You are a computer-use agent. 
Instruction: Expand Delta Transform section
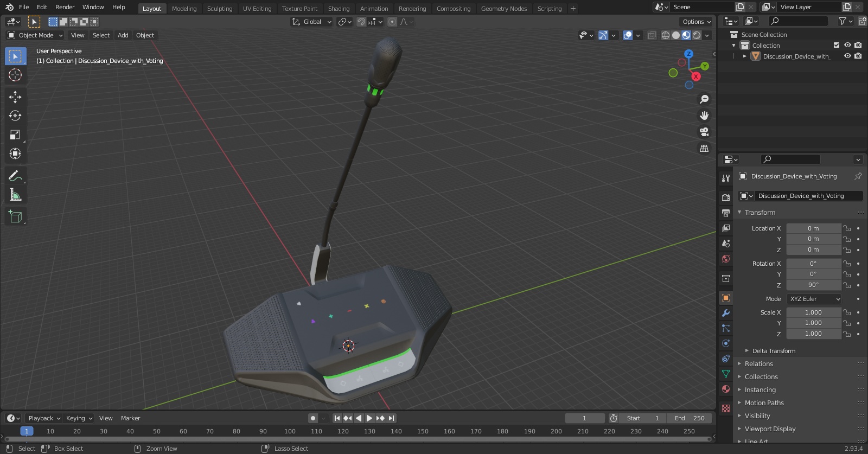click(774, 351)
